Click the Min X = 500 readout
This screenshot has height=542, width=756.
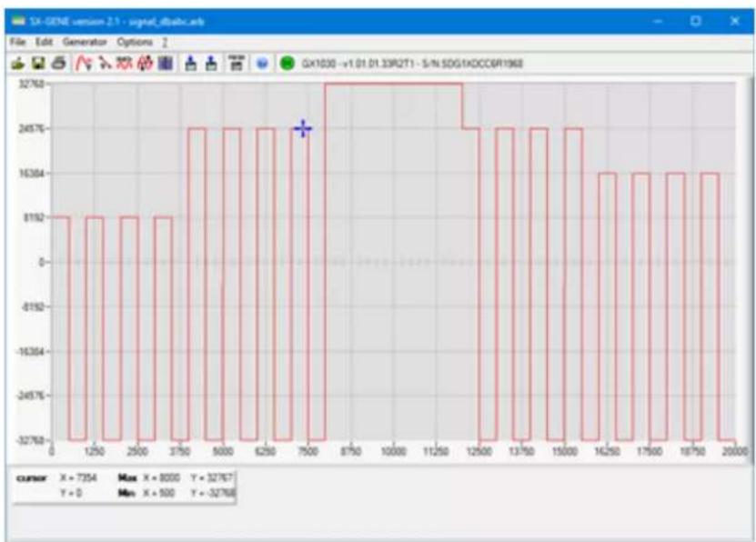pos(158,493)
